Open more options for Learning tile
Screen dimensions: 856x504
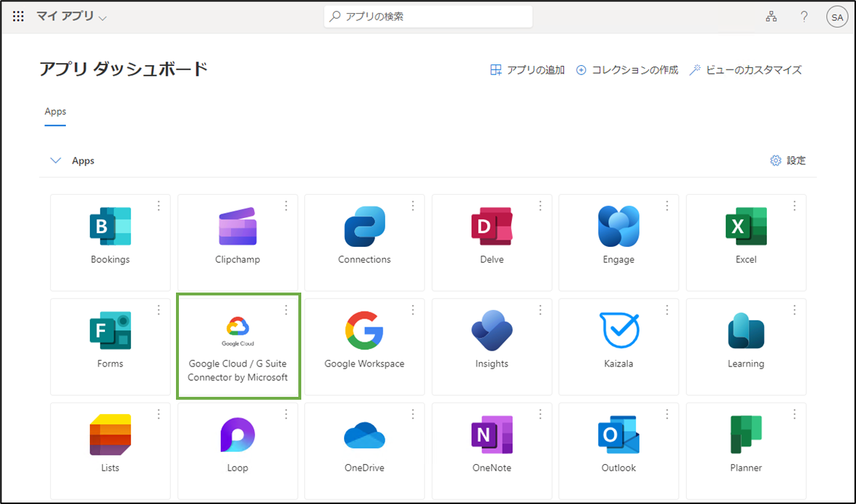794,310
